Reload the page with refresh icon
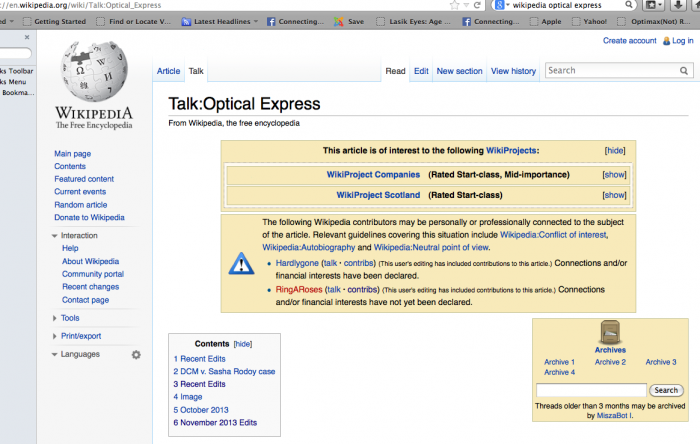700x444 pixels. click(477, 5)
